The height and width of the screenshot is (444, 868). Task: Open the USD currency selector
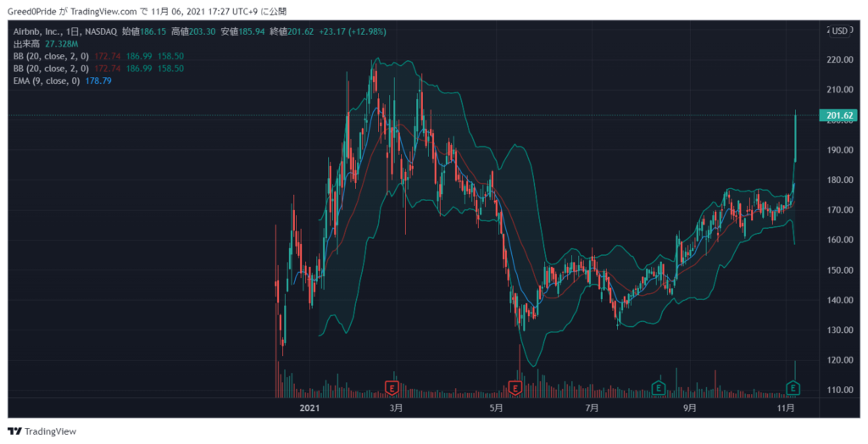coord(838,31)
